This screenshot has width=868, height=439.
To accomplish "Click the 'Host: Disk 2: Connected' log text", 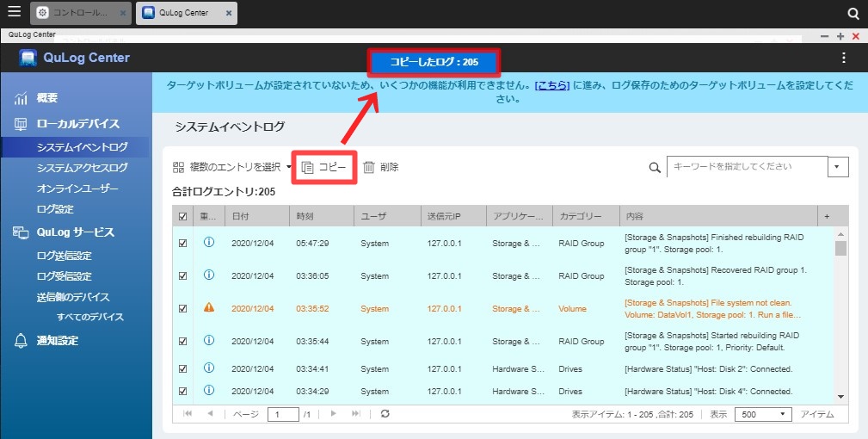I will [709, 369].
